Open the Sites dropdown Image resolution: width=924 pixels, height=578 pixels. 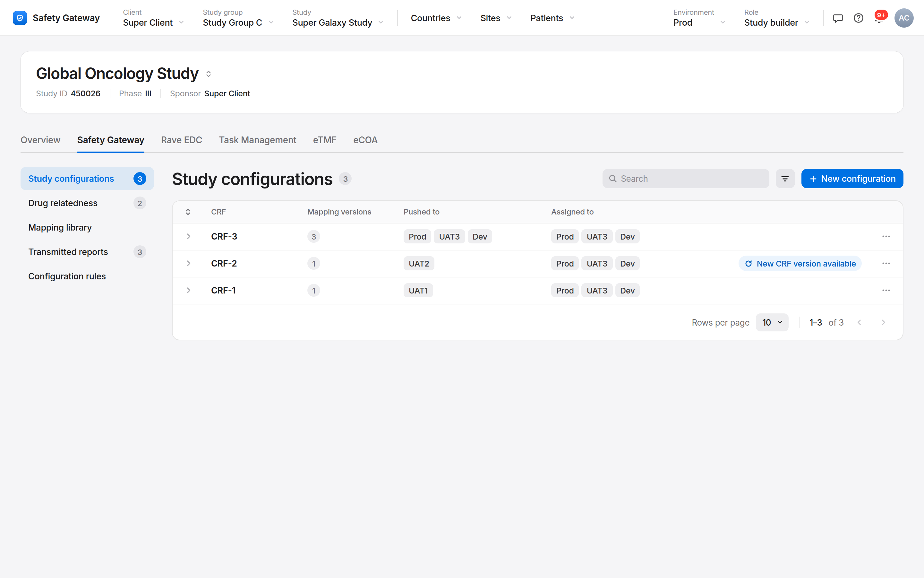coord(496,18)
